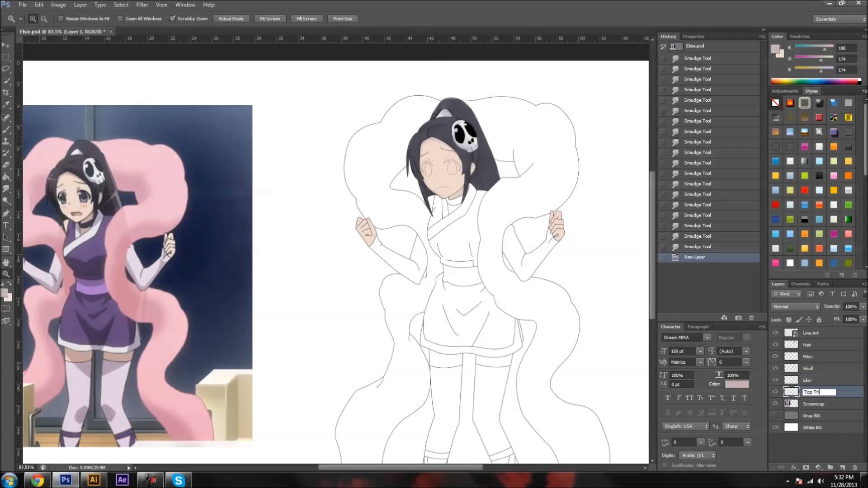Switch to the Paragraph tab
The image size is (868, 488).
[698, 326]
